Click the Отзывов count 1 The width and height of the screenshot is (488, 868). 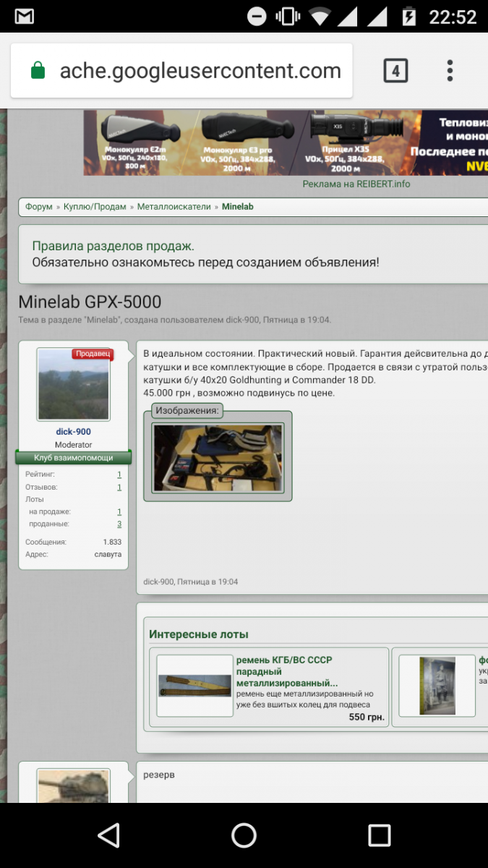click(119, 488)
